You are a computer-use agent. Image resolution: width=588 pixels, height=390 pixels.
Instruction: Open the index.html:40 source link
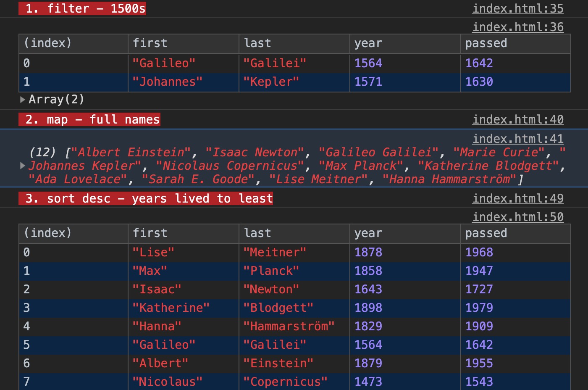(518, 119)
